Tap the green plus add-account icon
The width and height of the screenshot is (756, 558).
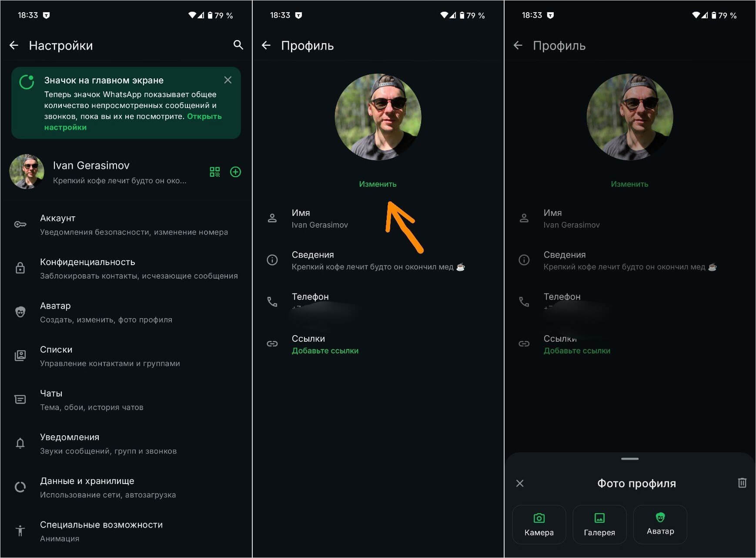(235, 172)
